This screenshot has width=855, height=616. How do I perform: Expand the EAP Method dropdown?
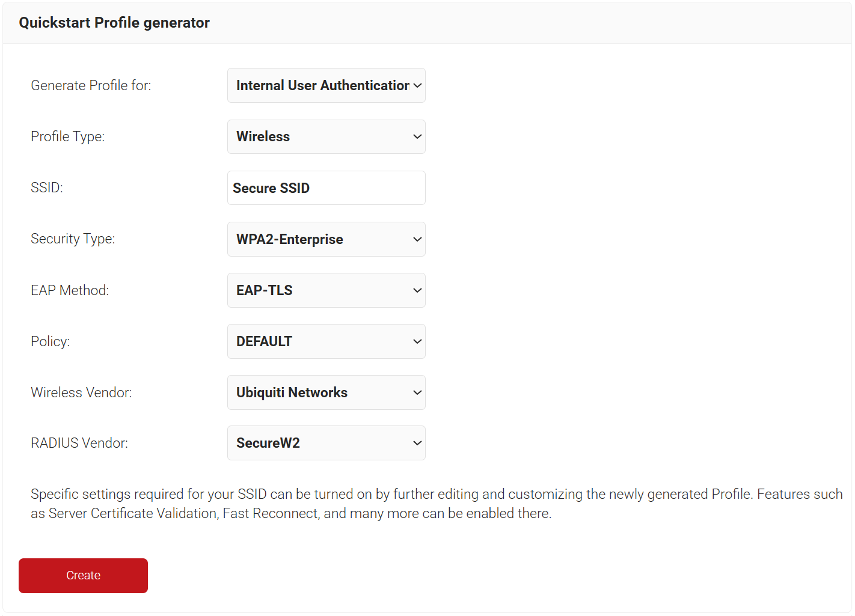point(326,290)
